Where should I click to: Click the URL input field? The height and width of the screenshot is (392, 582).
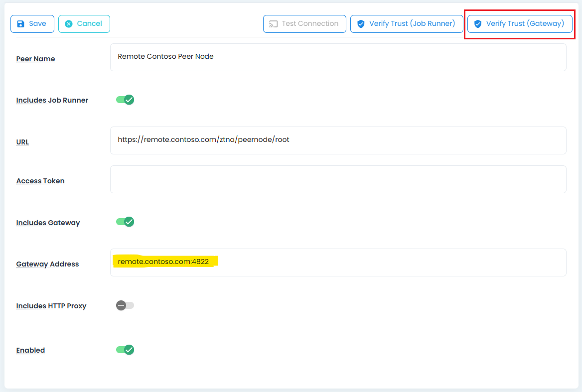pos(338,140)
